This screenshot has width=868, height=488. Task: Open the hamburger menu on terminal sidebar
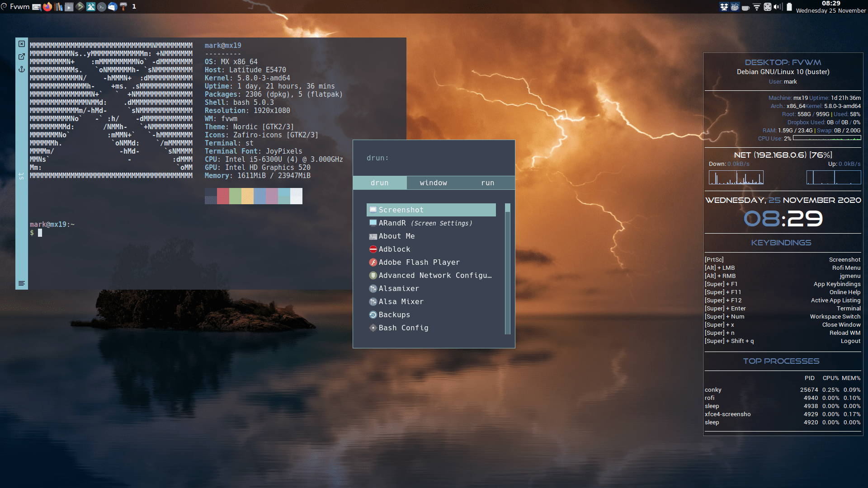click(x=21, y=283)
